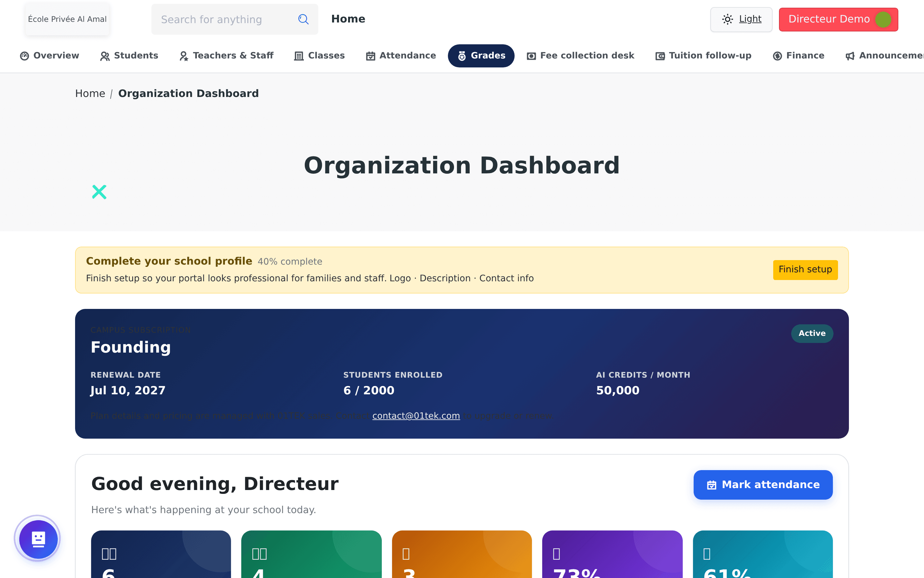Click the teal X close icon
This screenshot has height=578, width=924.
[x=99, y=192]
